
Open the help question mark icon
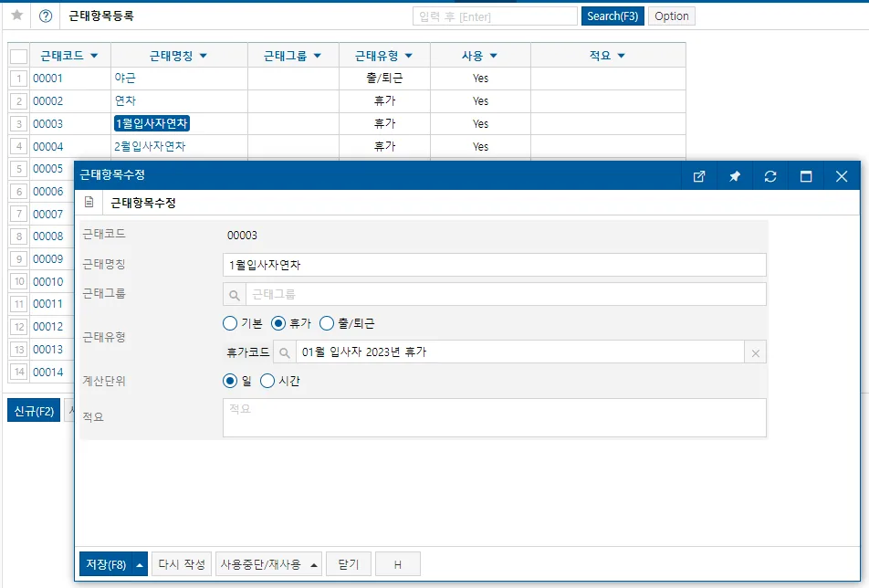click(46, 16)
